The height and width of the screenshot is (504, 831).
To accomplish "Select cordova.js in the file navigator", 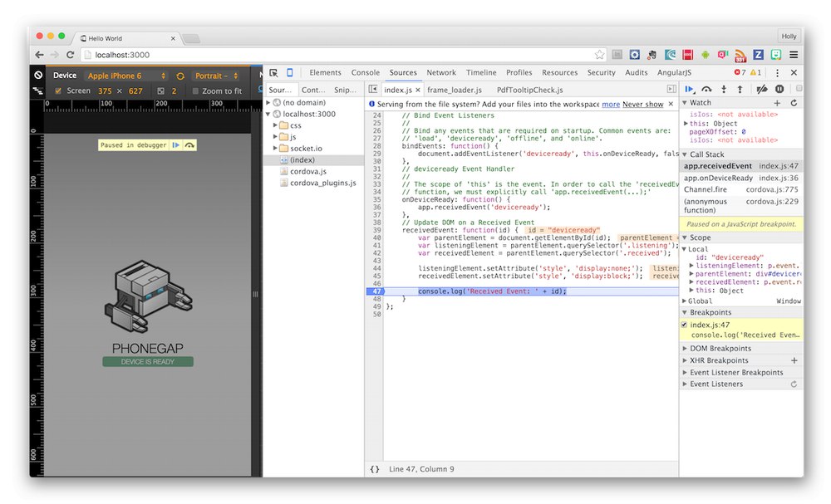I will [308, 171].
